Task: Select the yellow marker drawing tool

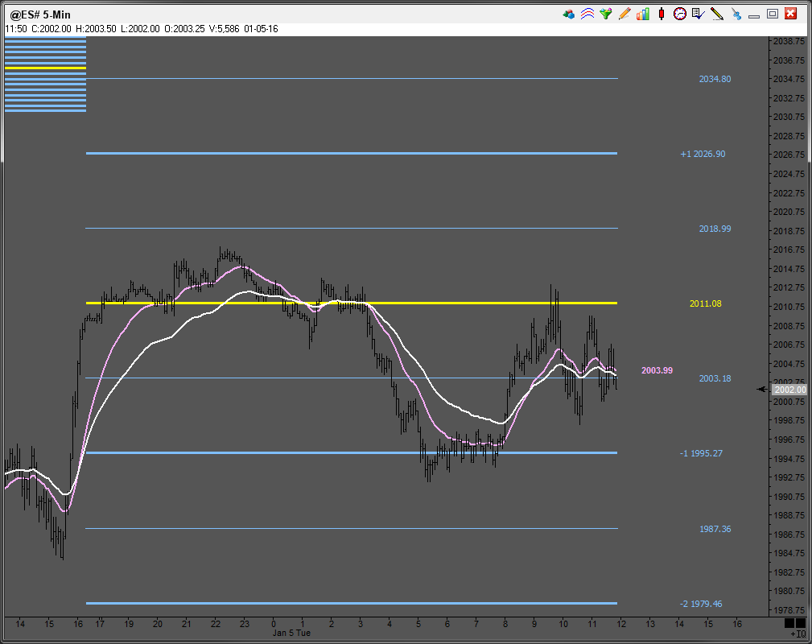Action: click(717, 14)
